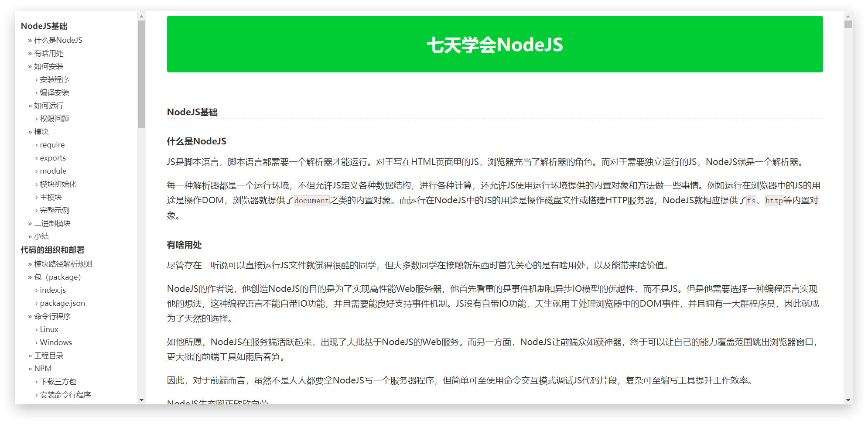Open 代码的组织和部署 sidebar heading
This screenshot has height=424, width=868.
click(53, 250)
